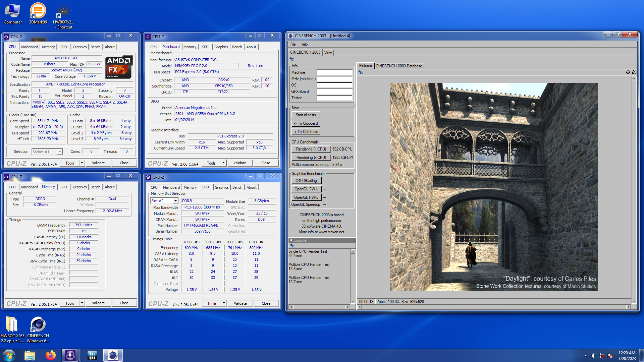644x362 pixels.
Task: Open About tab in SPD CPU-Z window
Action: [252, 187]
